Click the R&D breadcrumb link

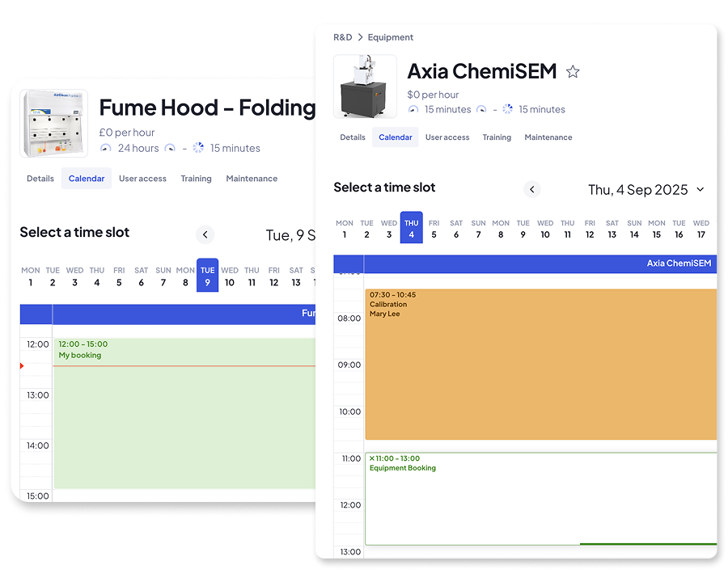343,37
